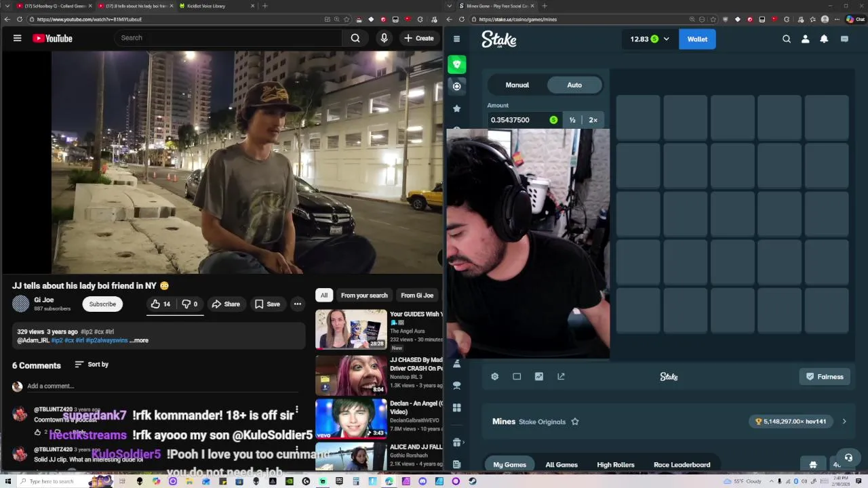The height and width of the screenshot is (488, 868).
Task: Open the gift promotions icon in Stake sidebar
Action: (x=457, y=443)
